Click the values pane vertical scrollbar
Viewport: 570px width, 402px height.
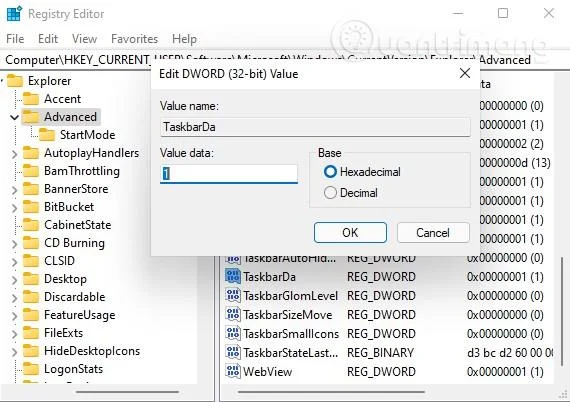[x=562, y=310]
